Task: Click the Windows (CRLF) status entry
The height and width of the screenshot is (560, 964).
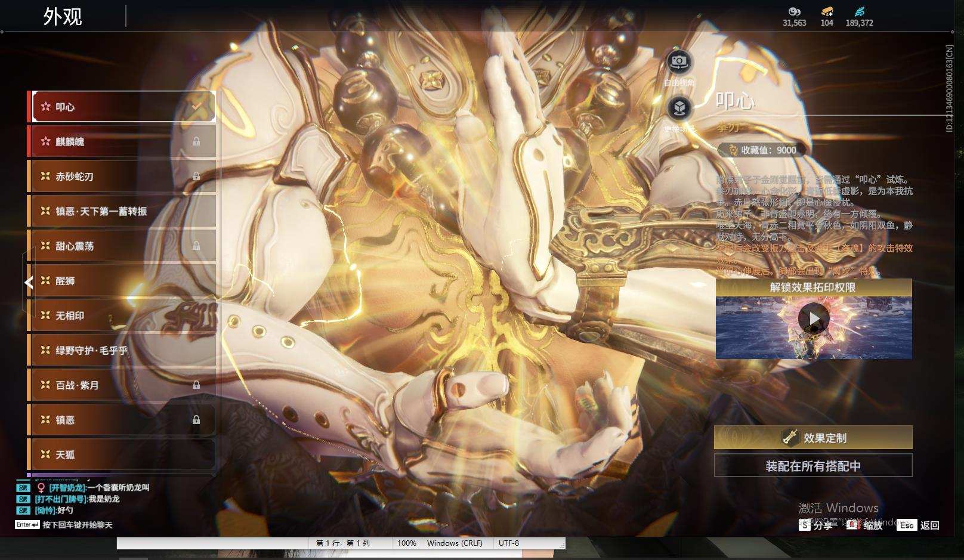Action: click(x=455, y=543)
